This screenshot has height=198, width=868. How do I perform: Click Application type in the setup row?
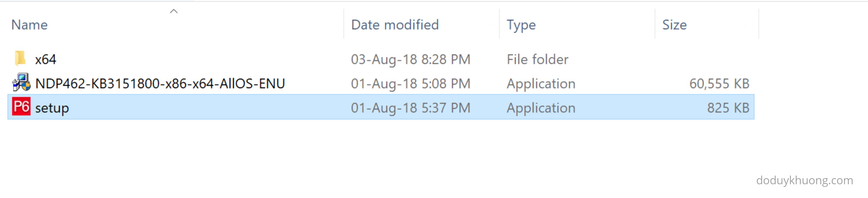pyautogui.click(x=541, y=108)
